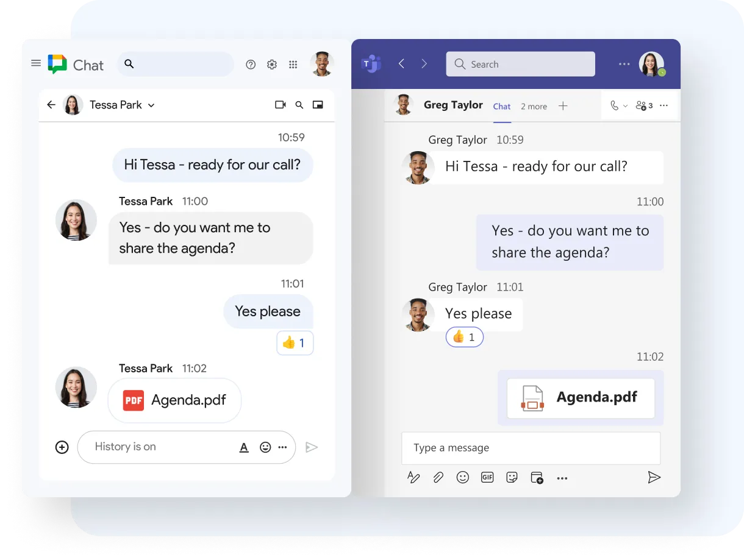Open the Google apps grid launcher

coord(293,65)
